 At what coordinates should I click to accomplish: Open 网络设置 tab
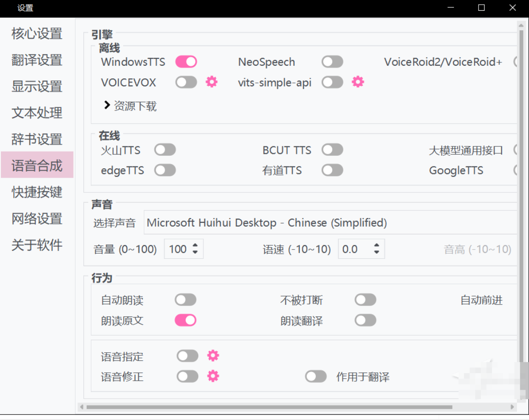[37, 218]
